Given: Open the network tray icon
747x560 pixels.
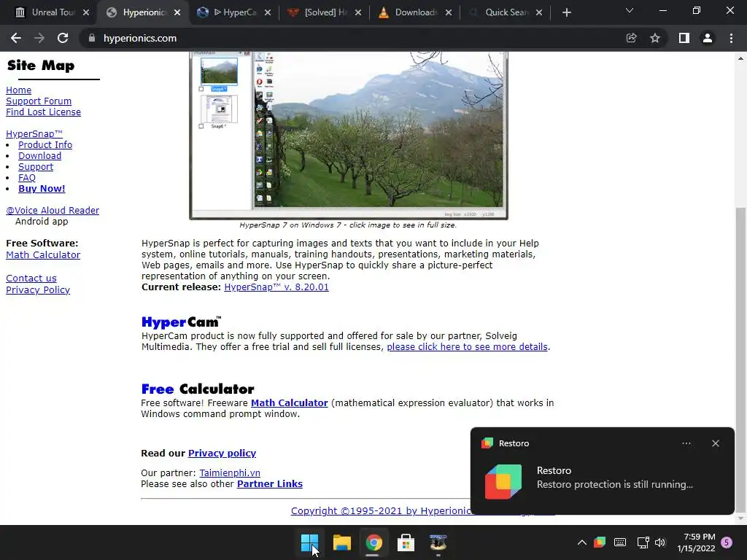Looking at the screenshot, I should coord(643,542).
